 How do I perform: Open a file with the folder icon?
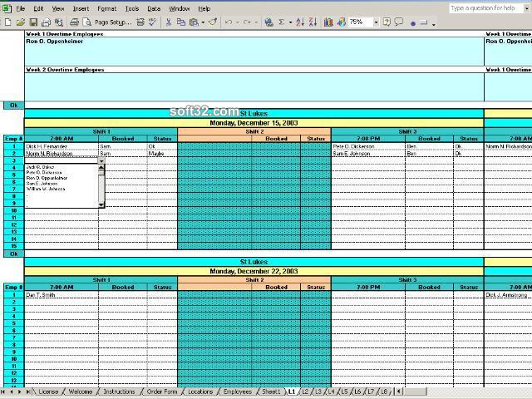pyautogui.click(x=21, y=22)
